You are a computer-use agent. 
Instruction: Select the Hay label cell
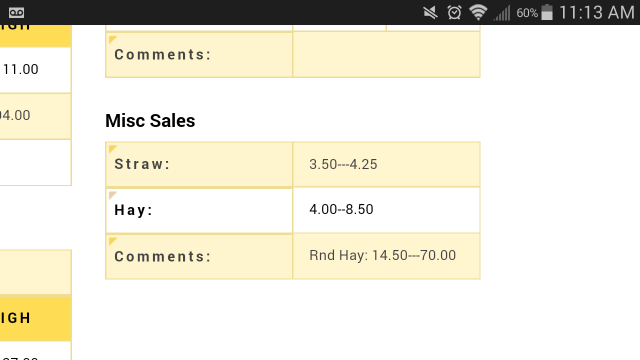(199, 210)
